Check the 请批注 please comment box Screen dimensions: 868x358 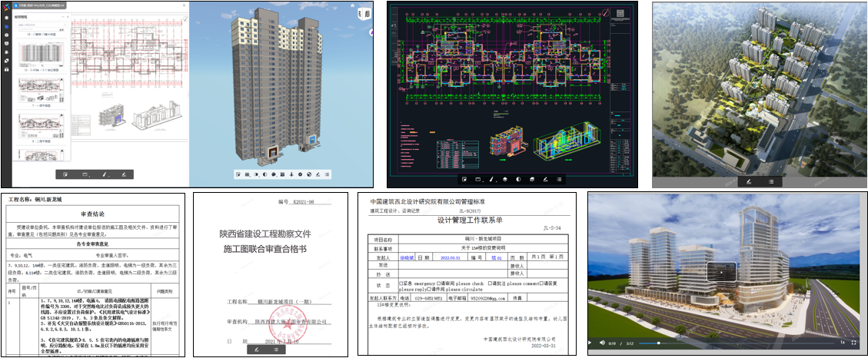tap(490, 283)
